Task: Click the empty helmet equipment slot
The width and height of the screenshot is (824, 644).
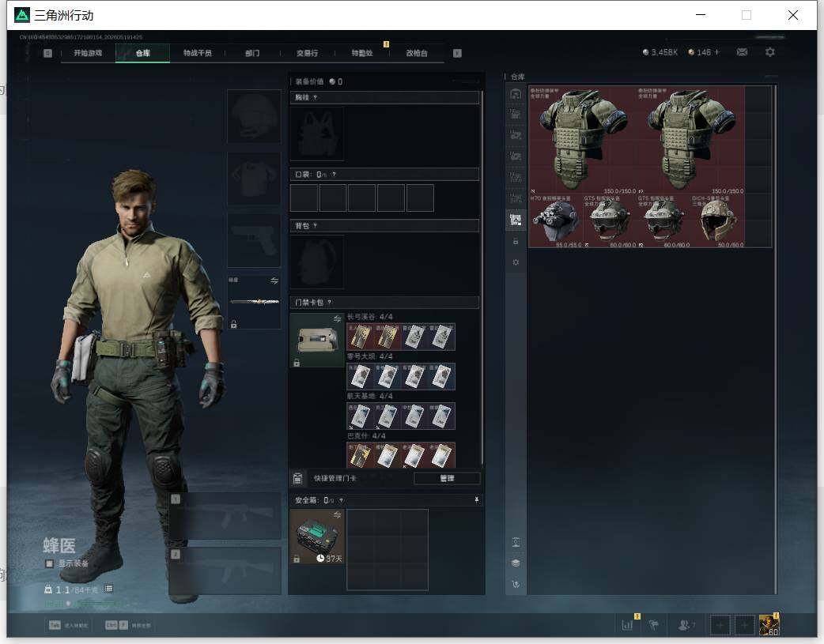Action: click(x=254, y=116)
